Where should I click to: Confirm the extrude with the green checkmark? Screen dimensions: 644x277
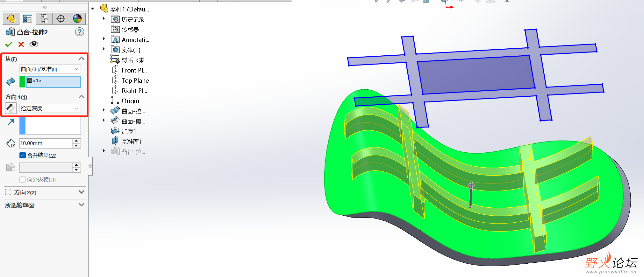click(9, 44)
